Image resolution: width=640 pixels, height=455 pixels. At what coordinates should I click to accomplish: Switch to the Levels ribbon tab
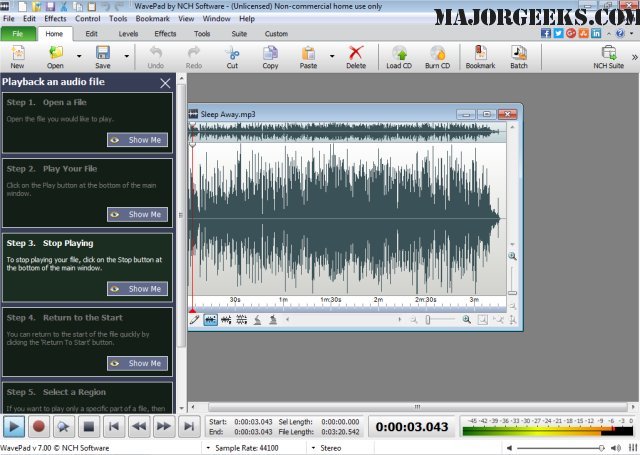coord(128,34)
